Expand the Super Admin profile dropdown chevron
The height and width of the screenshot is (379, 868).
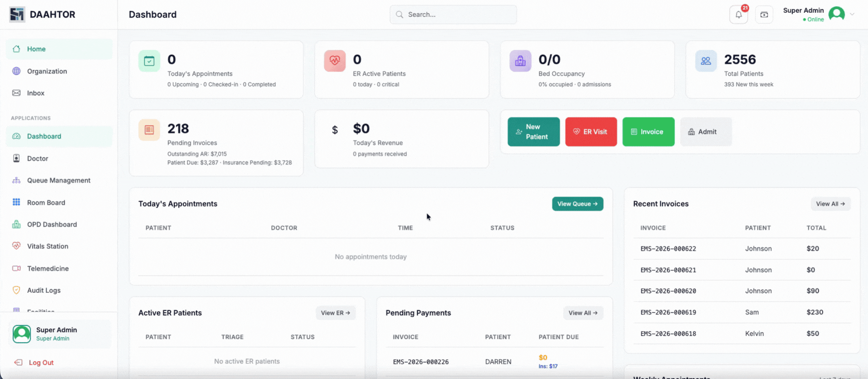(852, 14)
